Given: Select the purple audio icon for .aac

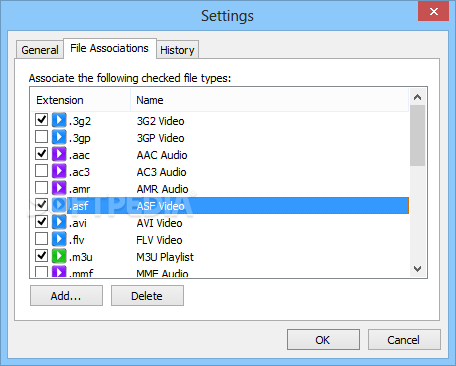Looking at the screenshot, I should tap(59, 154).
